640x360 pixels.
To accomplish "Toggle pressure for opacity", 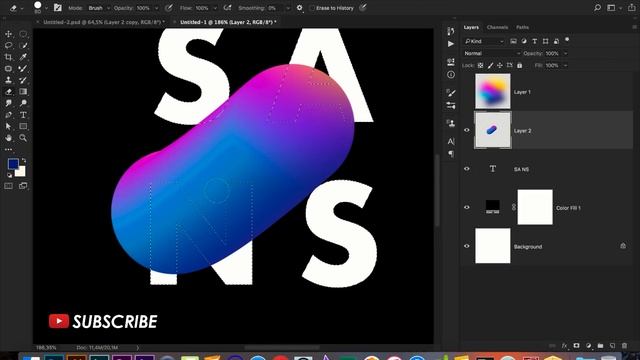I will pos(169,8).
